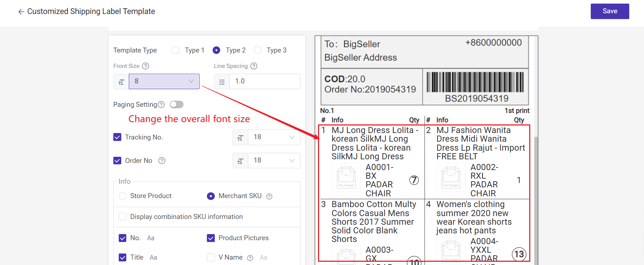The height and width of the screenshot is (265, 644).
Task: Enable Display combination SKU information checkbox
Action: (x=123, y=217)
